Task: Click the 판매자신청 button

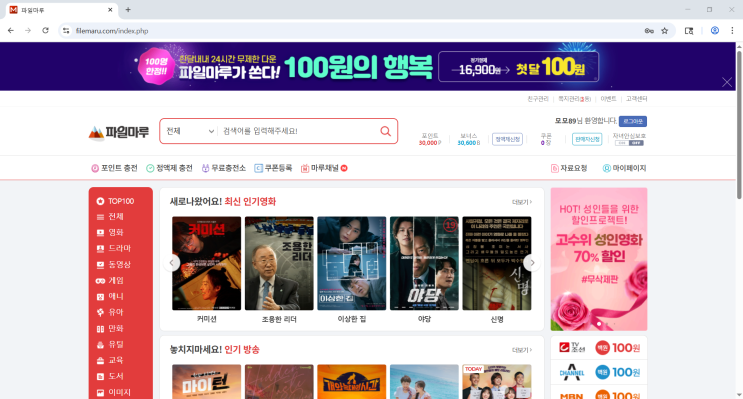Action: [x=587, y=139]
